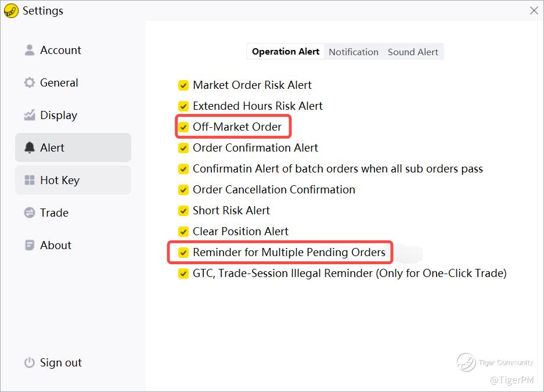544x392 pixels.
Task: Switch to the Notification tab
Action: tap(353, 52)
